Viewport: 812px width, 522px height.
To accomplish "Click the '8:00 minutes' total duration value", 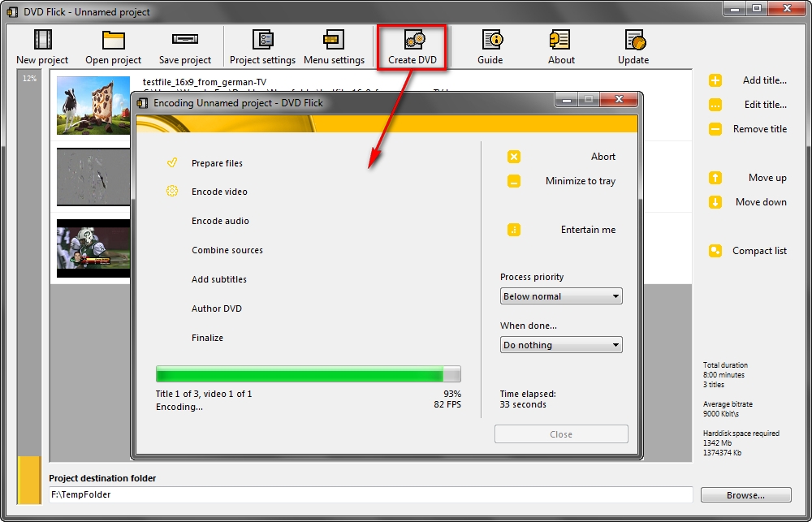I will (724, 374).
